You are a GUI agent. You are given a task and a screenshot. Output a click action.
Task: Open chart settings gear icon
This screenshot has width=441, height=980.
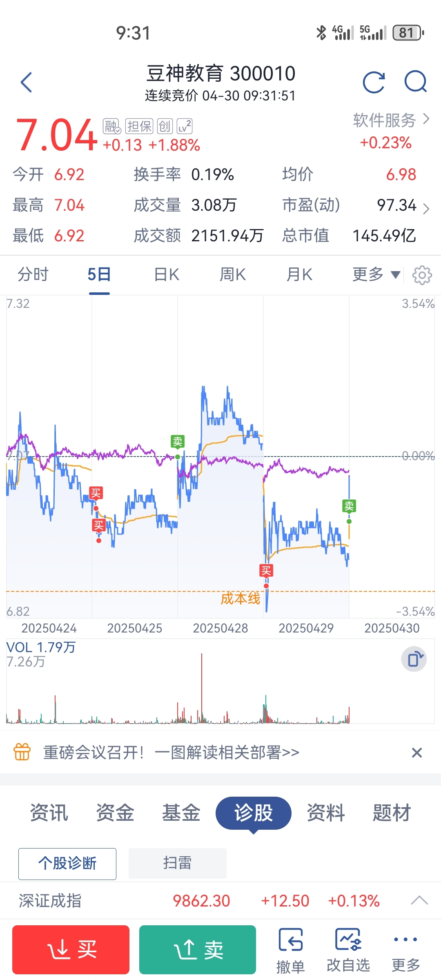(x=422, y=275)
